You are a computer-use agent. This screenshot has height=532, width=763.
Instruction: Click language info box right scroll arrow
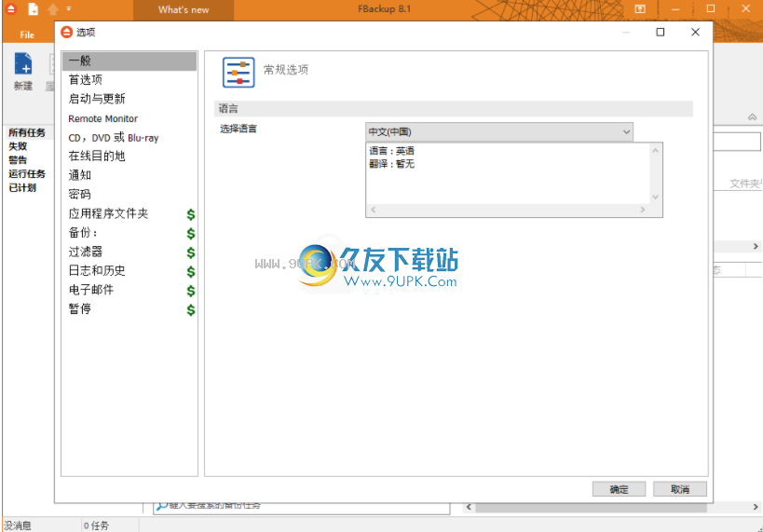click(642, 210)
